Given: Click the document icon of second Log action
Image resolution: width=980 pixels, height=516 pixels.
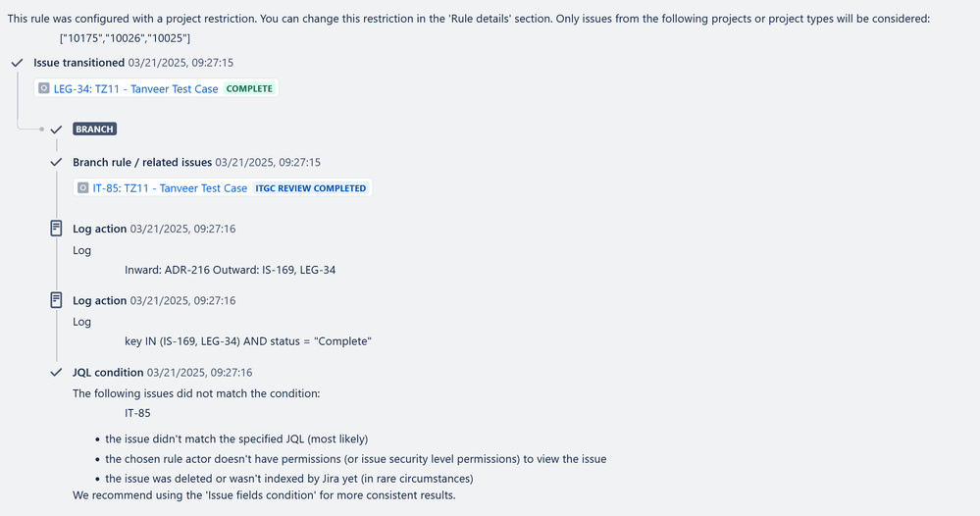Looking at the screenshot, I should click(56, 300).
